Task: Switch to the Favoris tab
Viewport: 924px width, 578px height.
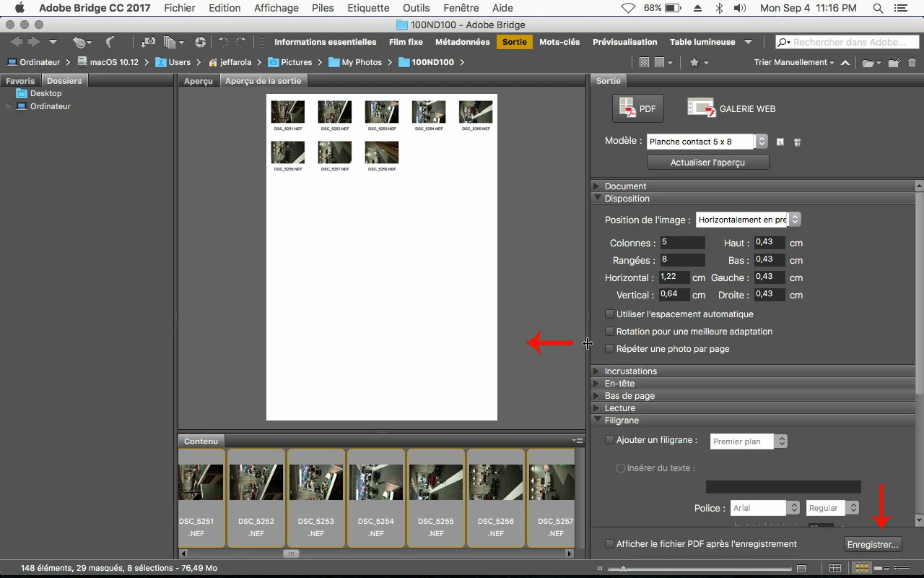Action: click(x=20, y=81)
